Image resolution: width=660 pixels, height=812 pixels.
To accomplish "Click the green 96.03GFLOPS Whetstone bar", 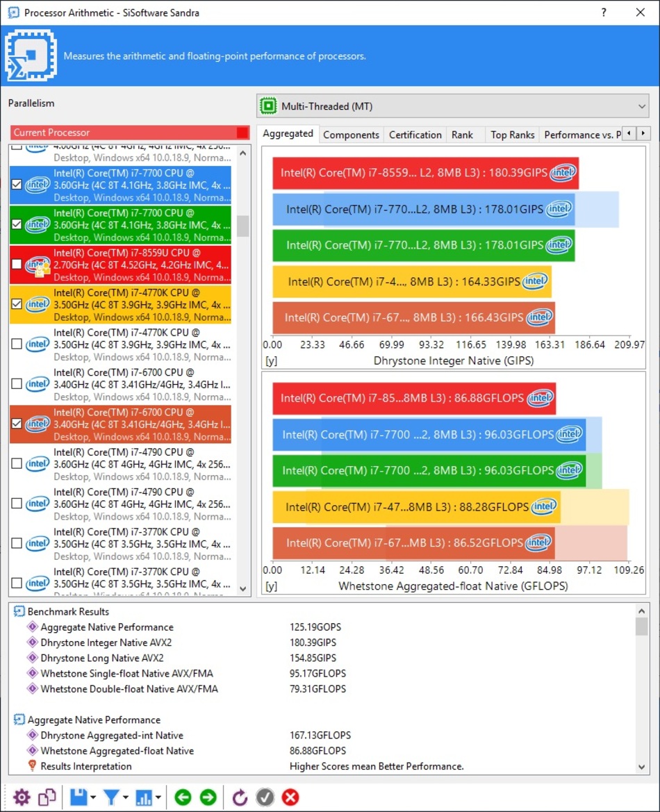I will (429, 471).
